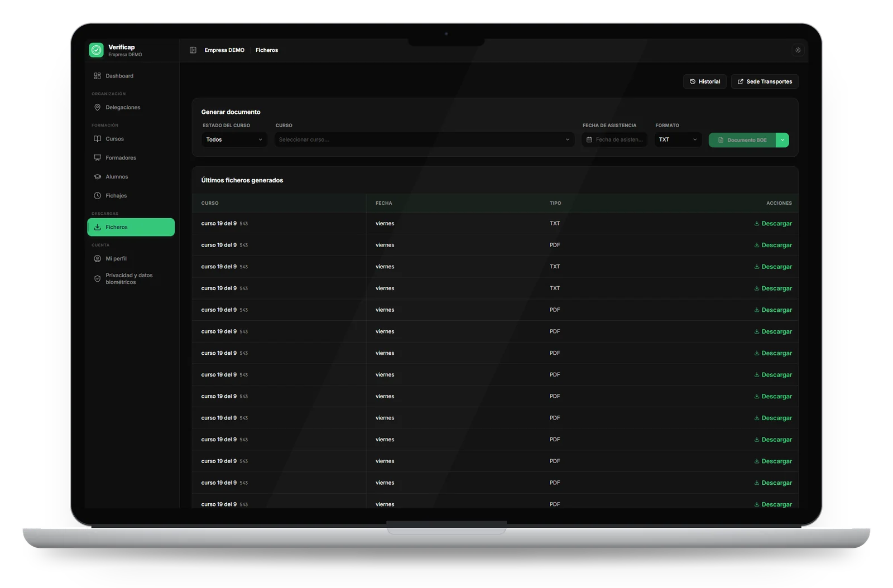893x588 pixels.
Task: Click Empresa DEMO breadcrumb
Action: click(x=224, y=50)
